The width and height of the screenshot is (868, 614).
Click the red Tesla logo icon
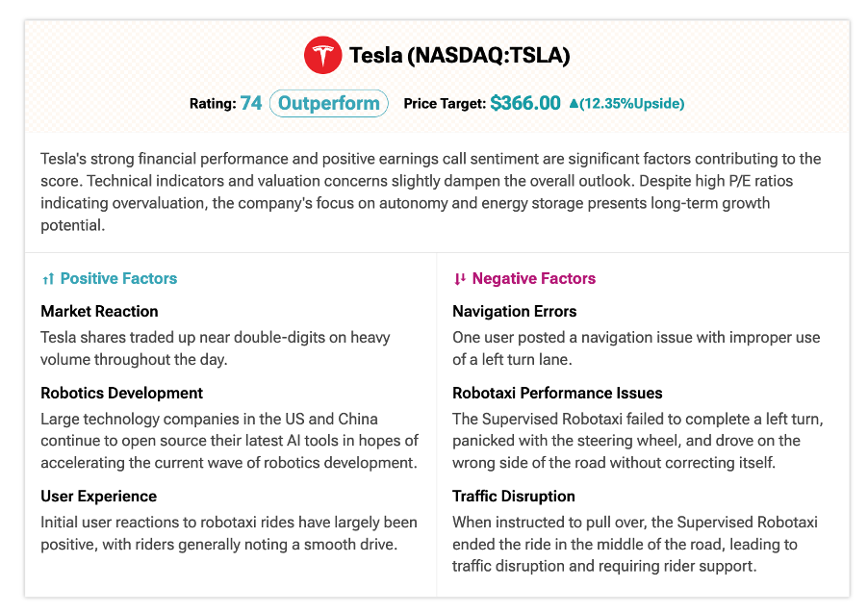(322, 55)
